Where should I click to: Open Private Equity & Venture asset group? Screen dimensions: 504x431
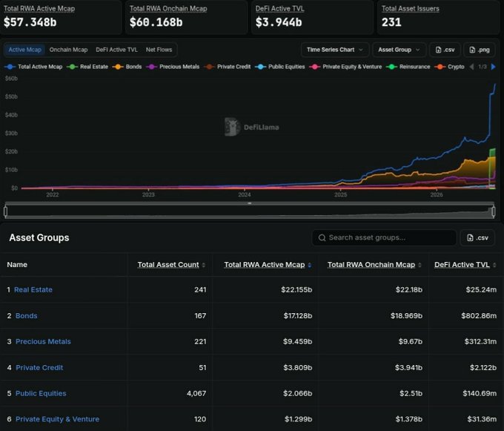57,419
